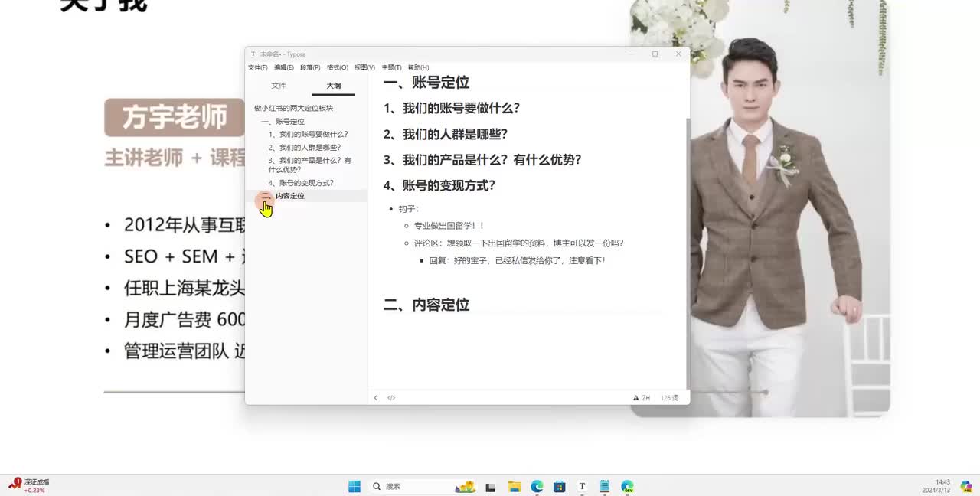Click heading 一、账号定位 in editor
This screenshot has height=496, width=980.
pyautogui.click(x=426, y=83)
